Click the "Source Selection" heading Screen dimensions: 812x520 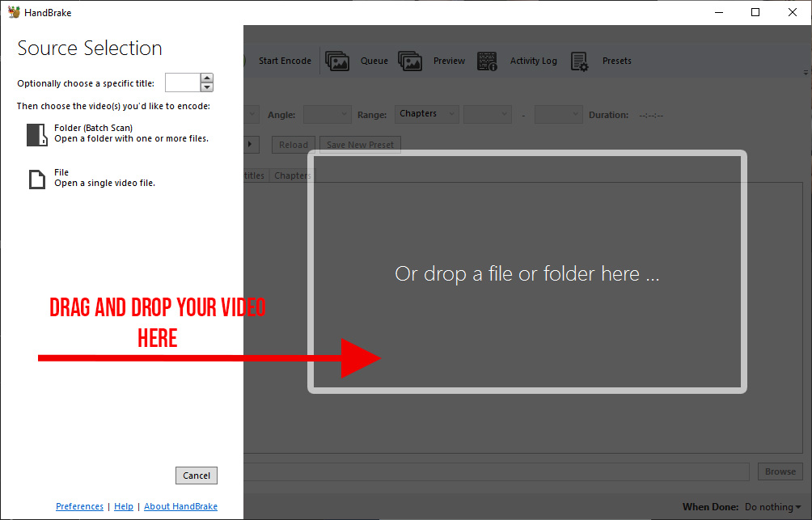pyautogui.click(x=90, y=49)
